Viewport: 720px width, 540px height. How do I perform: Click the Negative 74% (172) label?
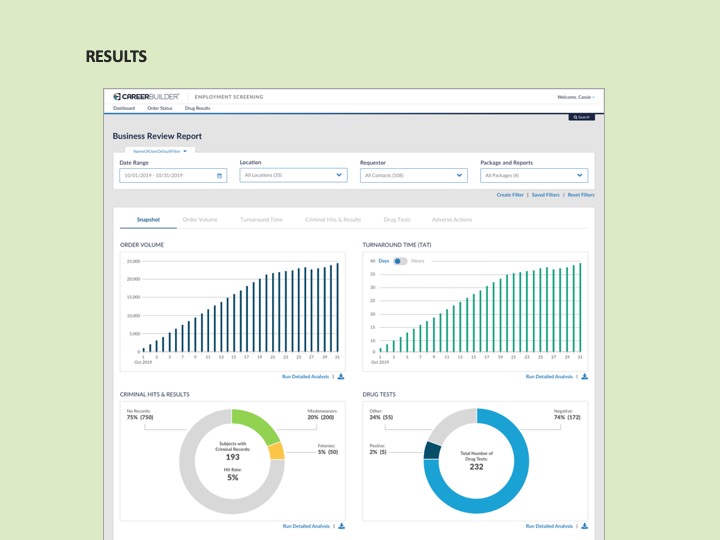567,414
